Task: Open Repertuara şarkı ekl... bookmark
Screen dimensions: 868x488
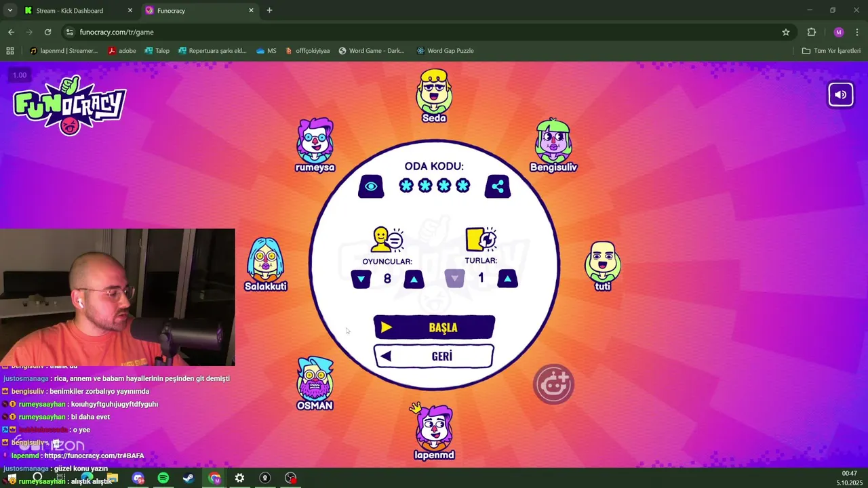Action: 212,51
